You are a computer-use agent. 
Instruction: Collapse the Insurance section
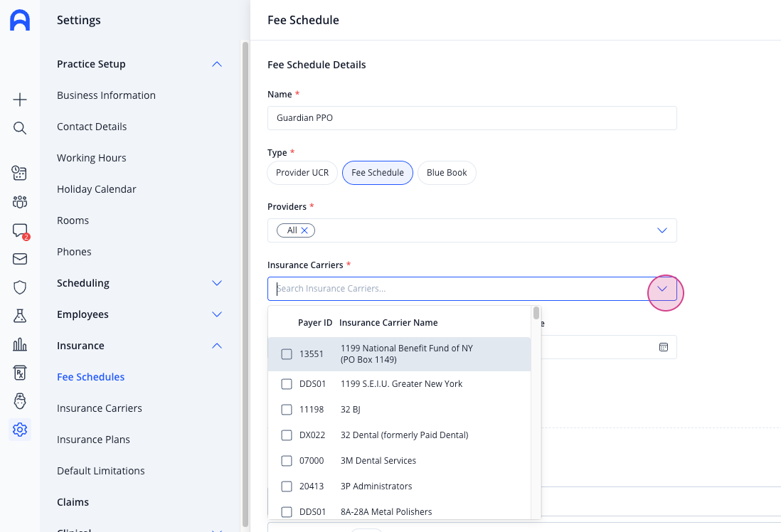(x=217, y=346)
